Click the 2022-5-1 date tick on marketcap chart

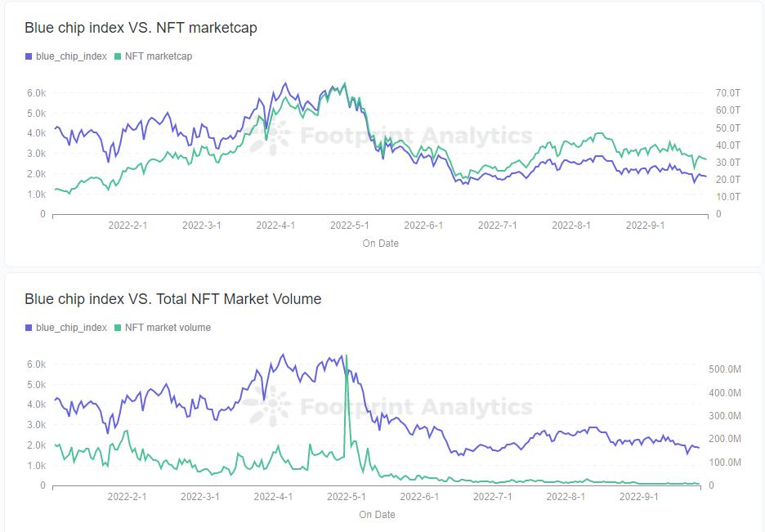(x=349, y=226)
